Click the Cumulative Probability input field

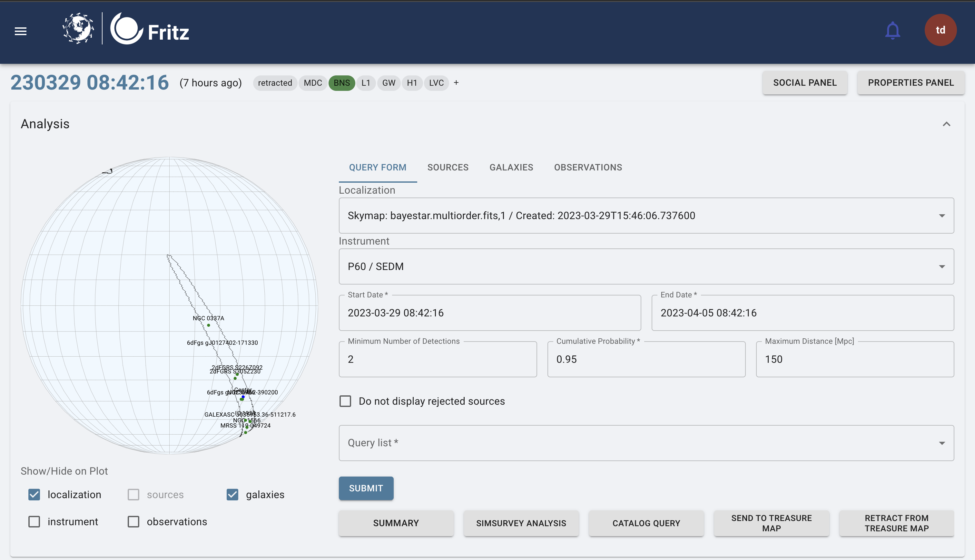pos(646,359)
